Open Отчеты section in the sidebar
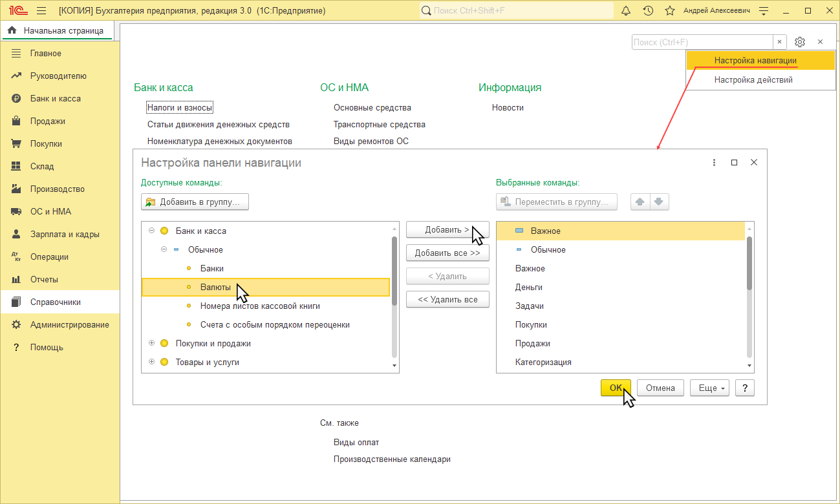Screen dimensions: 840x504 tap(59, 279)
